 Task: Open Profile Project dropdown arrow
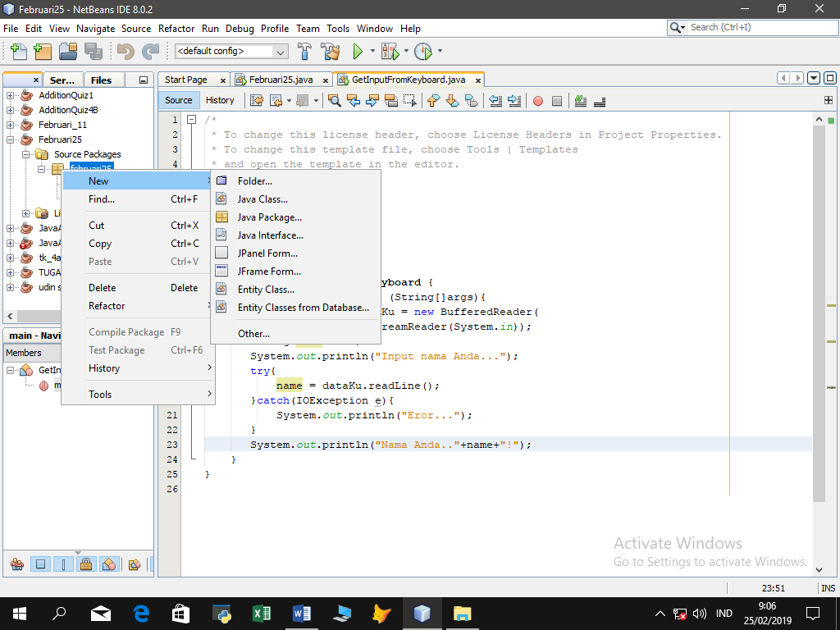[x=440, y=52]
